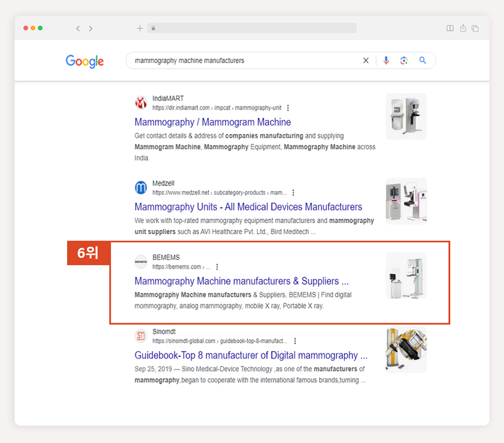Click the 'BEMEMS' site name

click(166, 258)
